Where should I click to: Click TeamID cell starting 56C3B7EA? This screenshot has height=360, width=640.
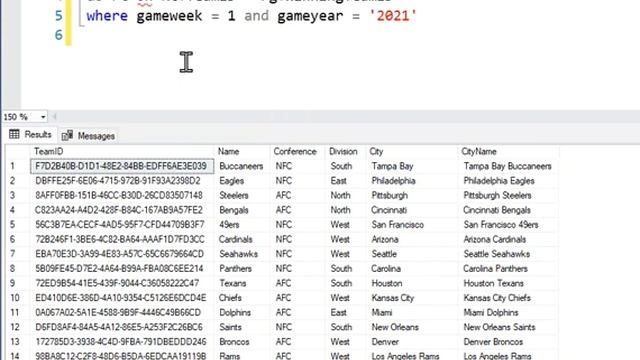[x=122, y=224]
